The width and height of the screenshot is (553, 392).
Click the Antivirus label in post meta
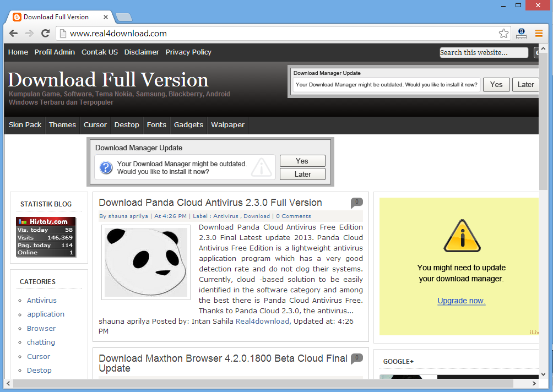pos(226,216)
